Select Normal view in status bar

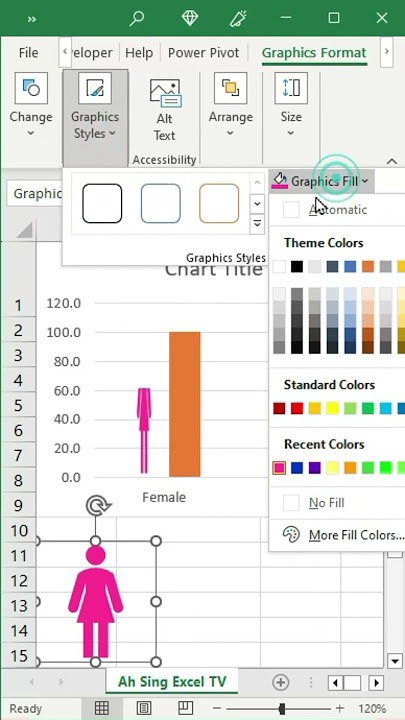point(101,708)
